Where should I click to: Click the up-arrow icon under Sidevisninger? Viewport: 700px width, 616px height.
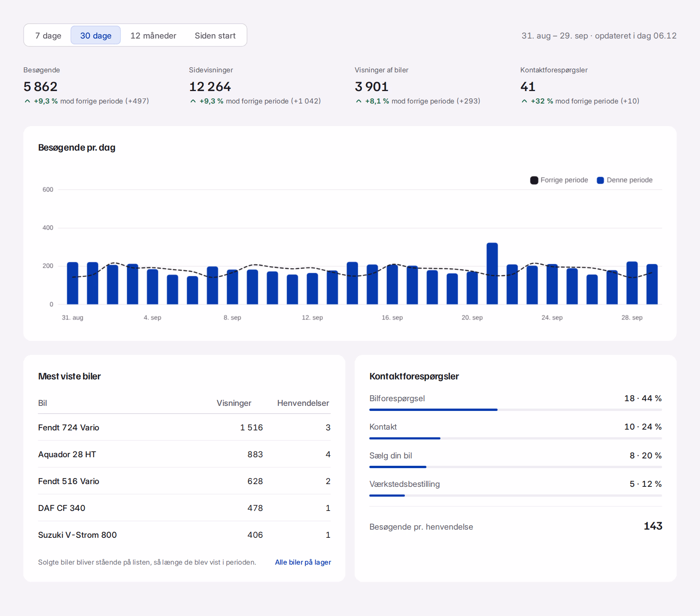point(193,101)
